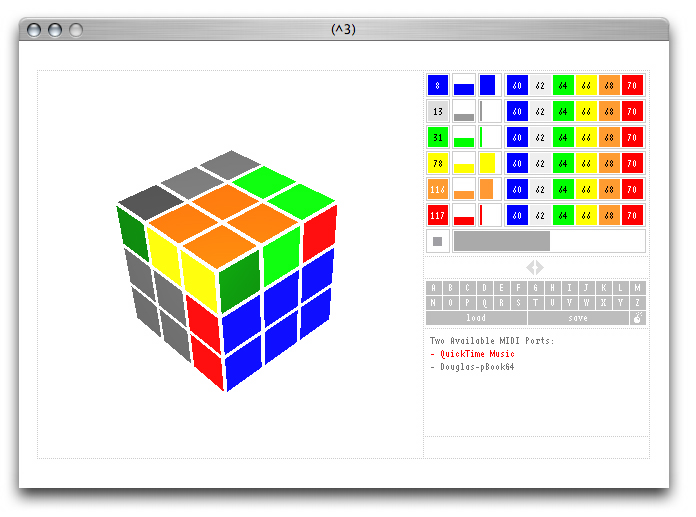Click note 66 in the row numbered 116
696x517 pixels.
coord(586,189)
